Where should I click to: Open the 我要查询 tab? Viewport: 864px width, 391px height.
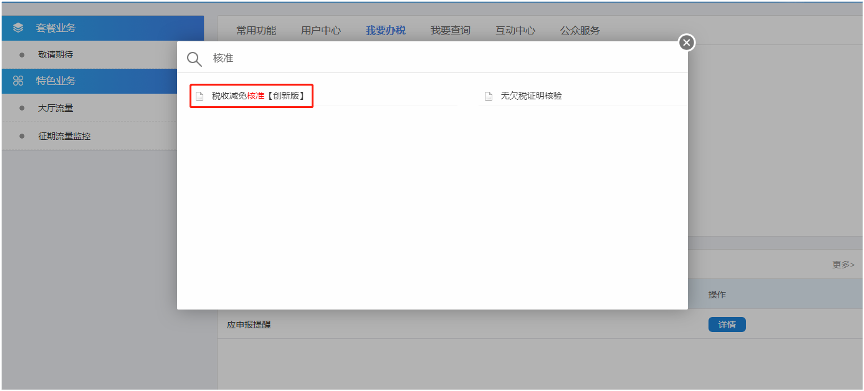pos(450,30)
